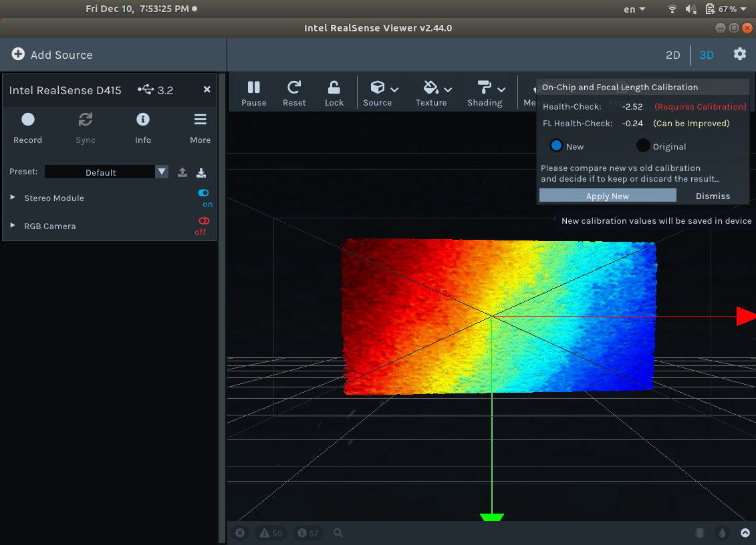Open the Preset dropdown
Image resolution: width=756 pixels, height=545 pixels.
(x=161, y=172)
